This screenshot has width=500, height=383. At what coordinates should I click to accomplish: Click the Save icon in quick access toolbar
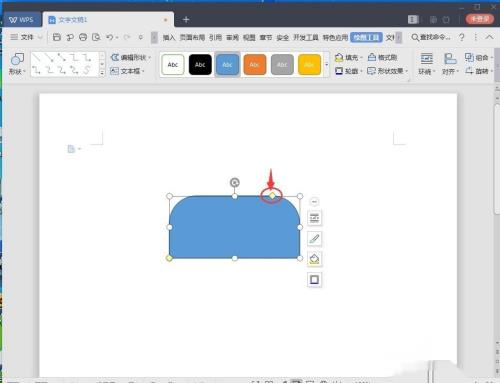[x=57, y=37]
